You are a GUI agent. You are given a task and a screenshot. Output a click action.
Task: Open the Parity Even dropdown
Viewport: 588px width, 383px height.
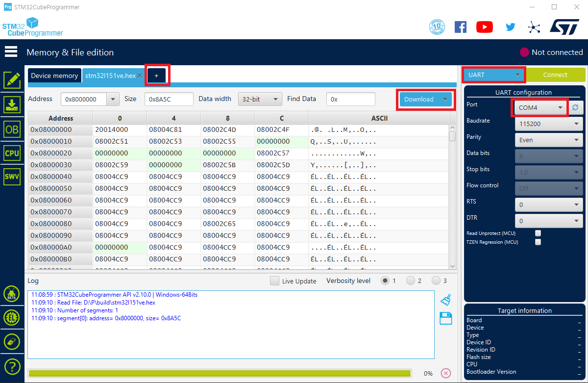point(549,140)
